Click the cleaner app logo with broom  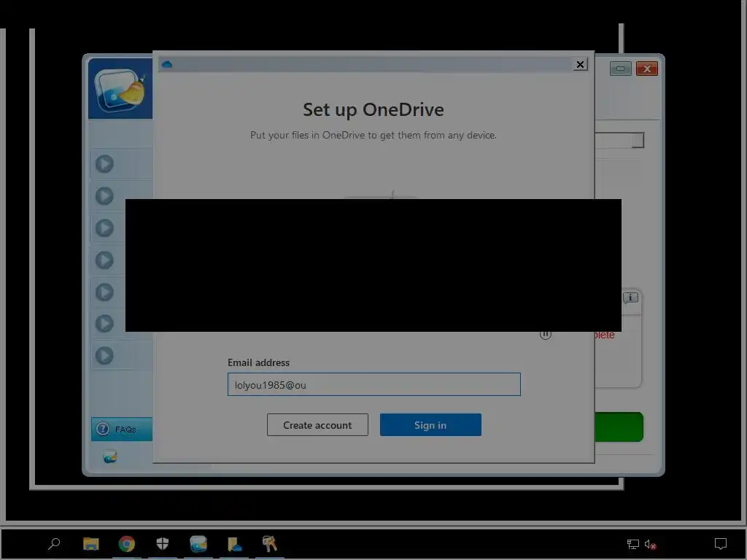[x=120, y=89]
